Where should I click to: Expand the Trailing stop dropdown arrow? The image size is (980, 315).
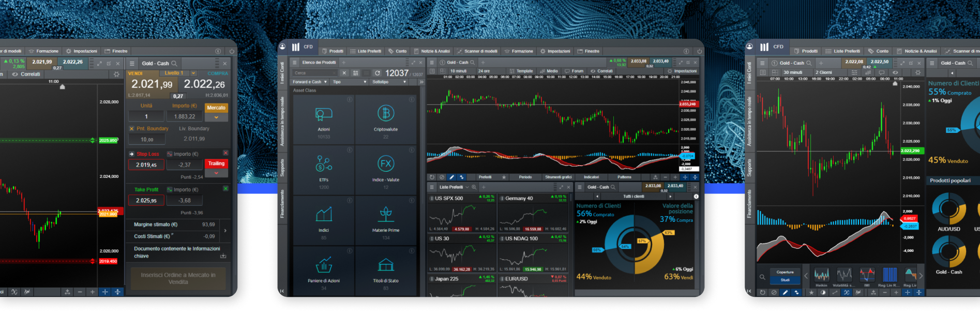216,173
